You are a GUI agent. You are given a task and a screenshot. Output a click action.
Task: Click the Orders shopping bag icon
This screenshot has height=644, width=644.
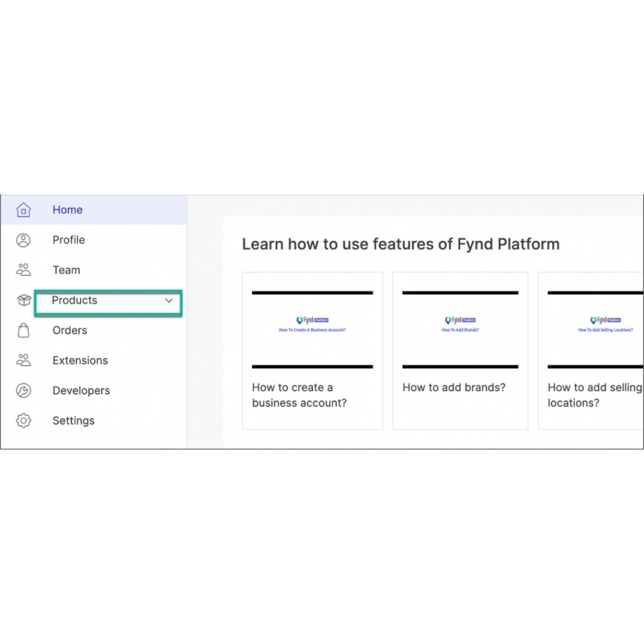point(23,331)
